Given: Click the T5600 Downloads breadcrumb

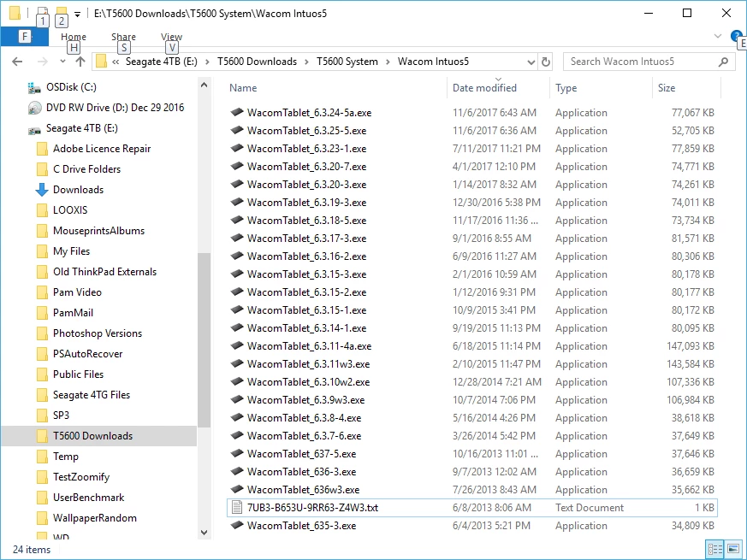Looking at the screenshot, I should tap(257, 62).
